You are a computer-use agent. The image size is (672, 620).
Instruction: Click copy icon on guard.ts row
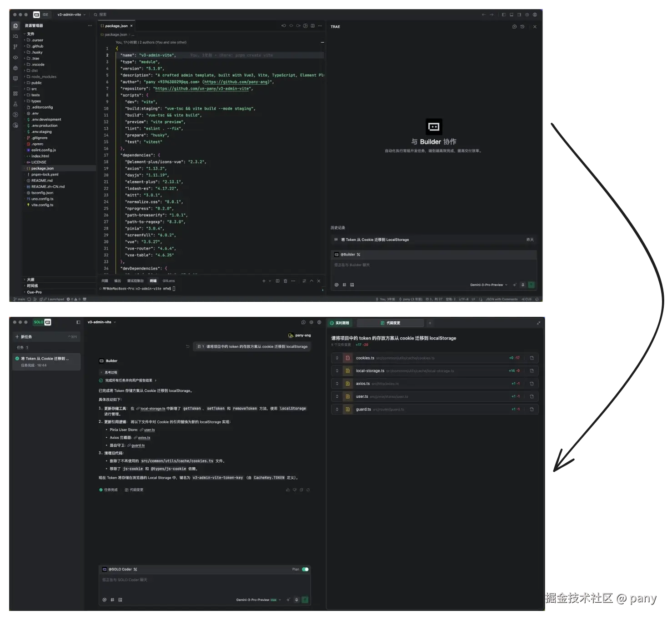532,410
